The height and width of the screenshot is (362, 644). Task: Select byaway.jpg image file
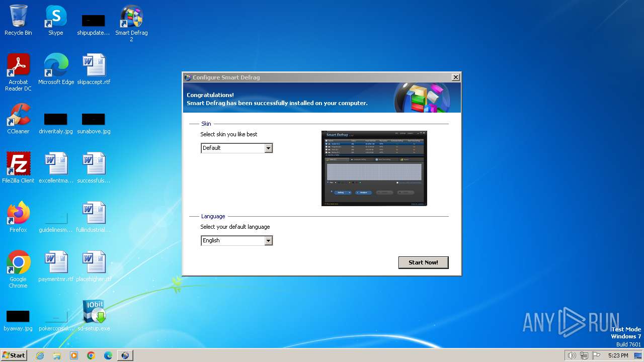pyautogui.click(x=18, y=320)
